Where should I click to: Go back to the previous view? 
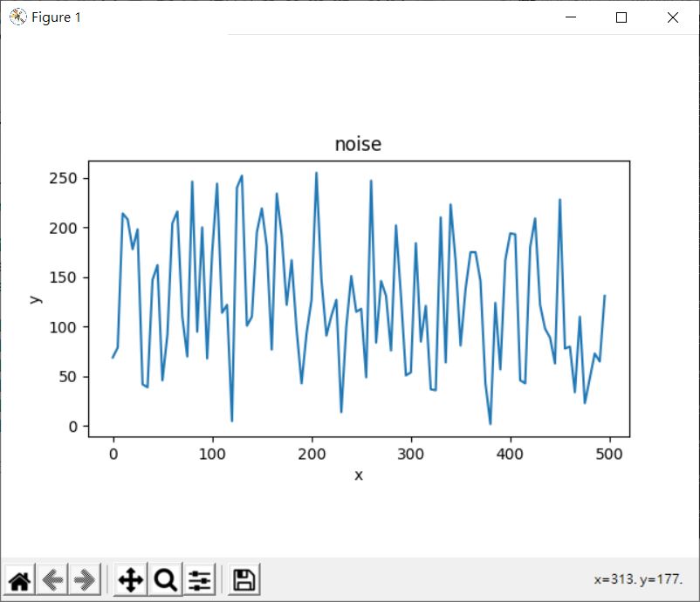tap(52, 579)
